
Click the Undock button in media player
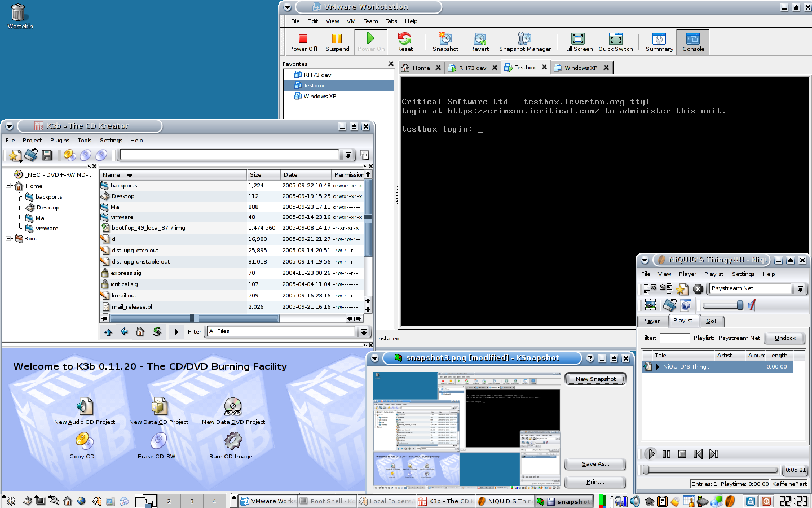pyautogui.click(x=785, y=338)
